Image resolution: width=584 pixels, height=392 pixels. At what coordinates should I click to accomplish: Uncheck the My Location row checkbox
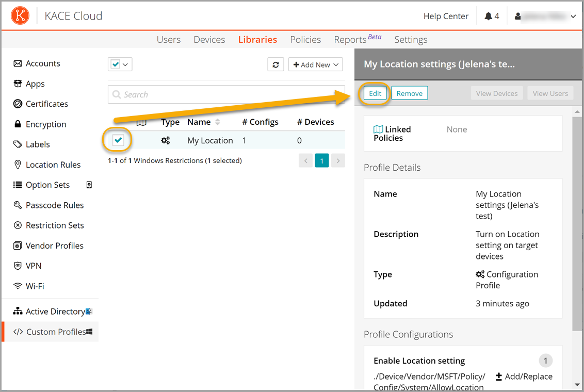pyautogui.click(x=119, y=140)
